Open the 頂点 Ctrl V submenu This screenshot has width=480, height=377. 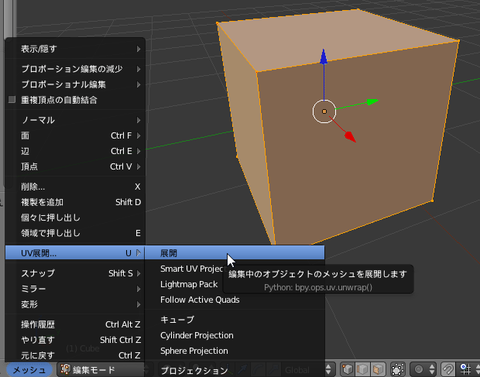[75, 167]
